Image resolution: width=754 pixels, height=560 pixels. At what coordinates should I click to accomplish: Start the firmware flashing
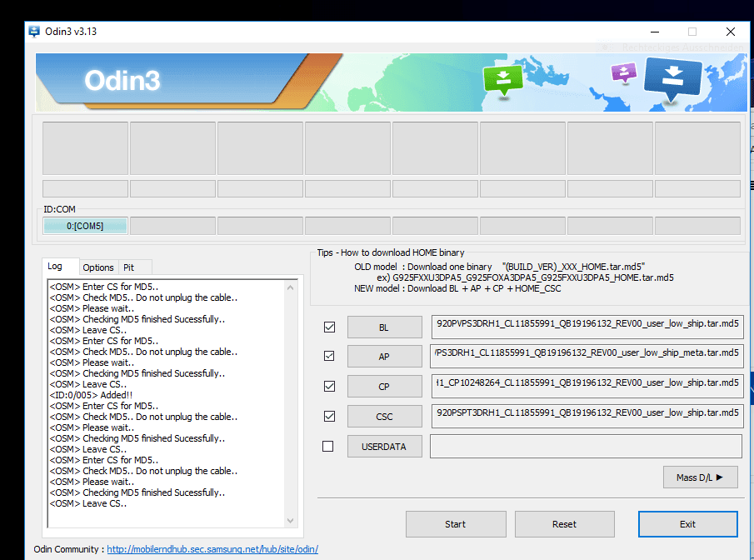[x=456, y=524]
